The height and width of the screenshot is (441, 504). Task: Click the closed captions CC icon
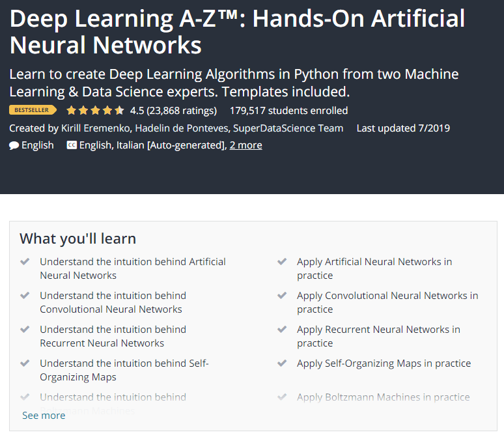click(x=72, y=145)
